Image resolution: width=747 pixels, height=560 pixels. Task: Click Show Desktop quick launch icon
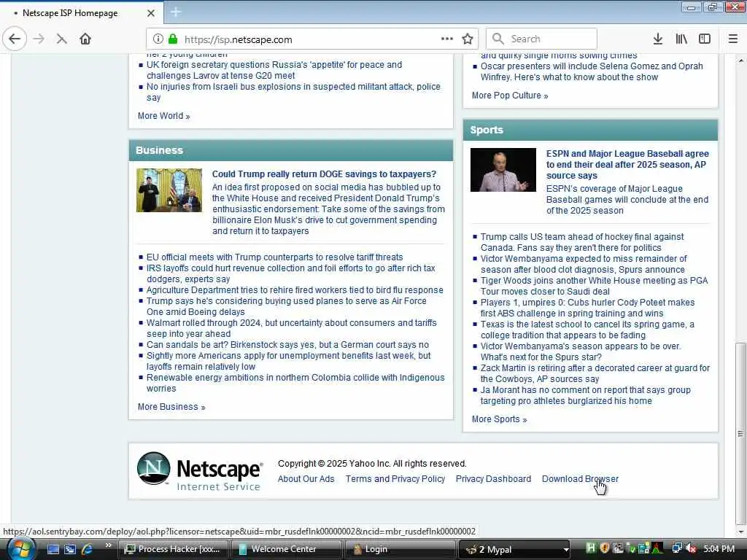[53, 549]
